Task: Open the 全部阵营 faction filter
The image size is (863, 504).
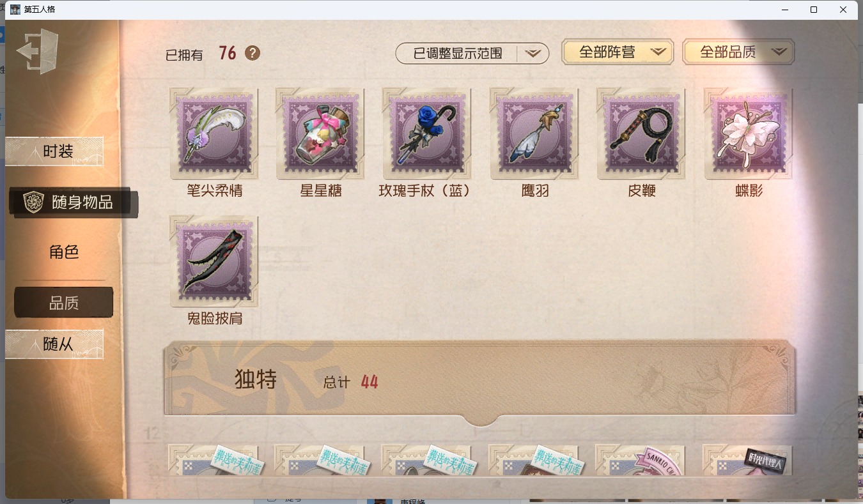Action: tap(618, 52)
